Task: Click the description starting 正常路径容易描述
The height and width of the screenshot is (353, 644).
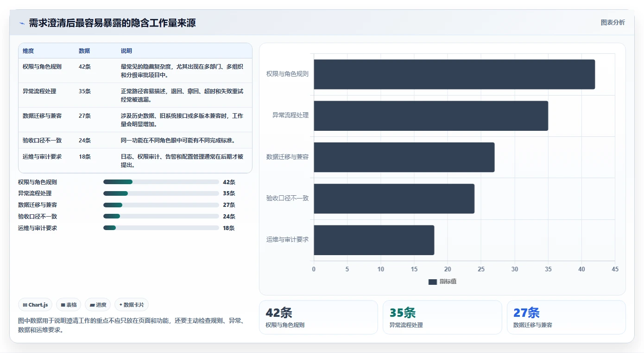Action: [x=182, y=96]
